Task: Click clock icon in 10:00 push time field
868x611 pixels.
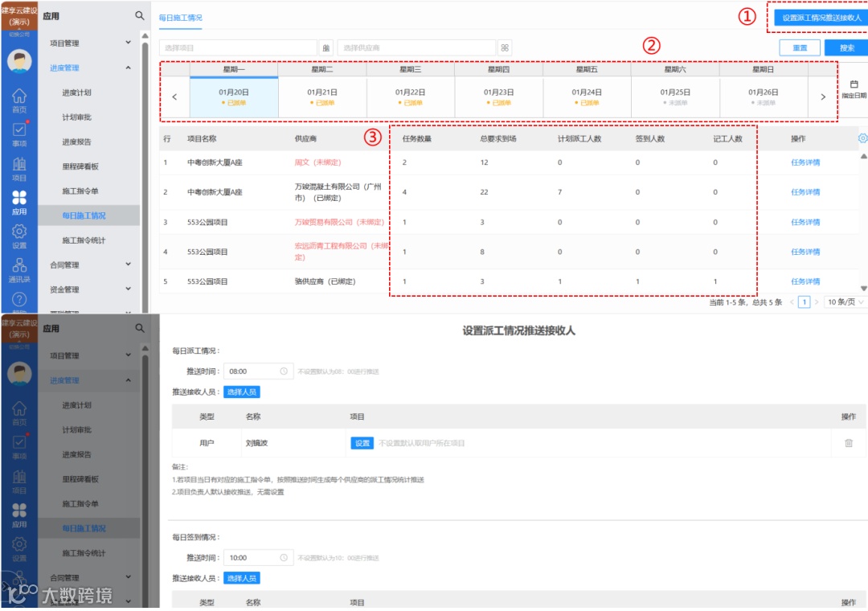Action: [284, 557]
